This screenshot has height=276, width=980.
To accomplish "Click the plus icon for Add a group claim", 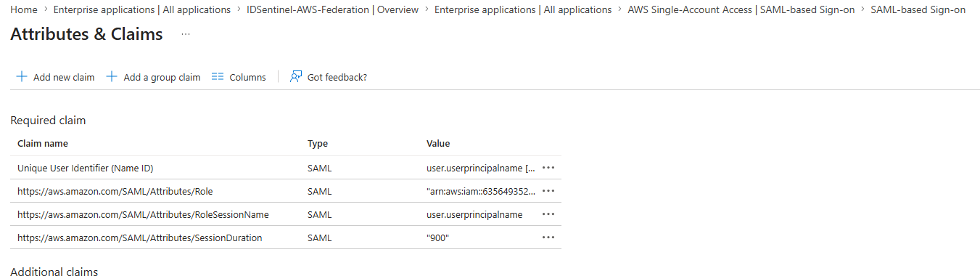I will [112, 77].
